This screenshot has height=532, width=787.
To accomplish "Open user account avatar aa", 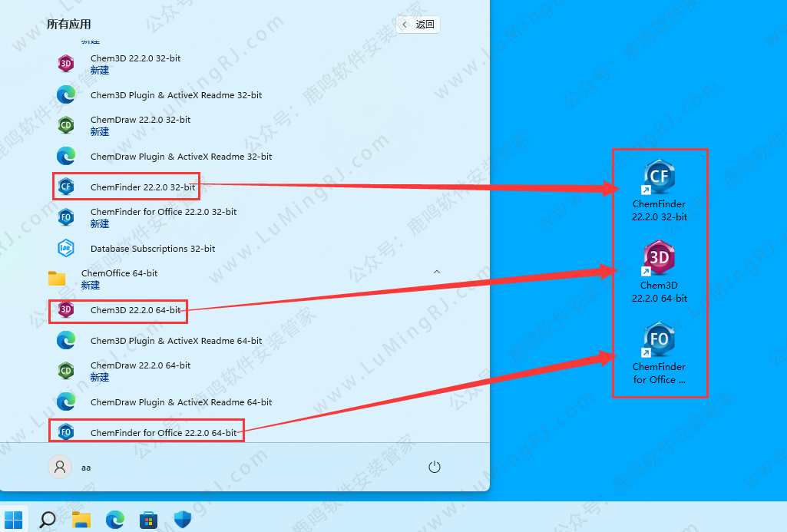I will [x=60, y=468].
